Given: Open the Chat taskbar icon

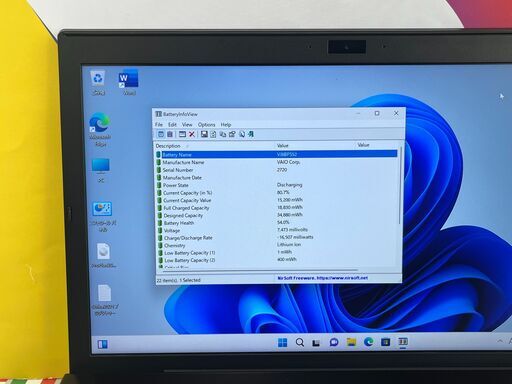Looking at the screenshot, I should (x=334, y=342).
